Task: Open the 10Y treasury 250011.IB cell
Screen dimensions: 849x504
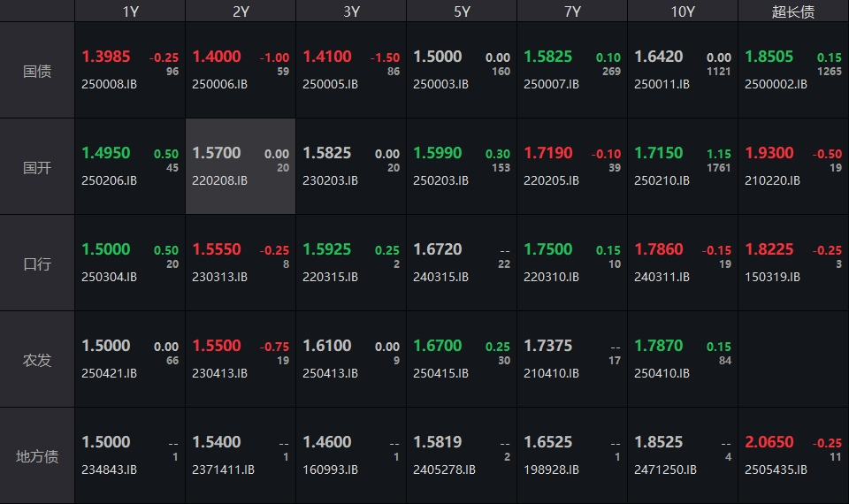Action: [682, 70]
